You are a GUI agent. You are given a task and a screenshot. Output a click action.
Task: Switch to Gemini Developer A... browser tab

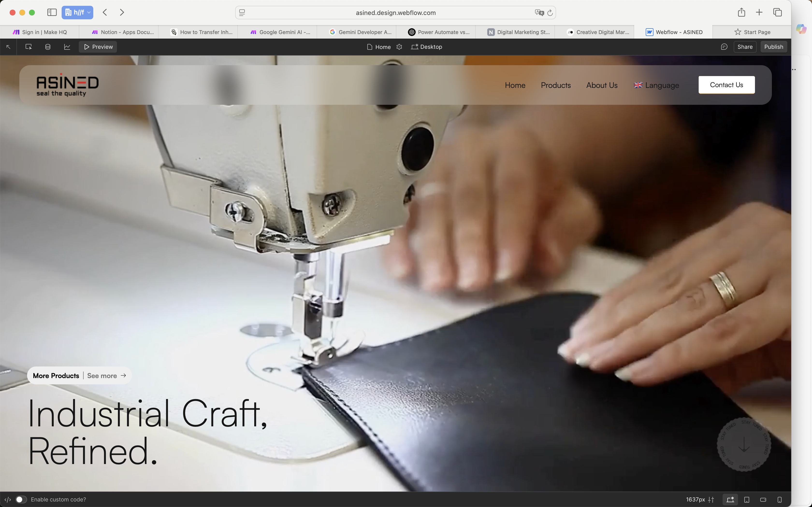(x=360, y=32)
